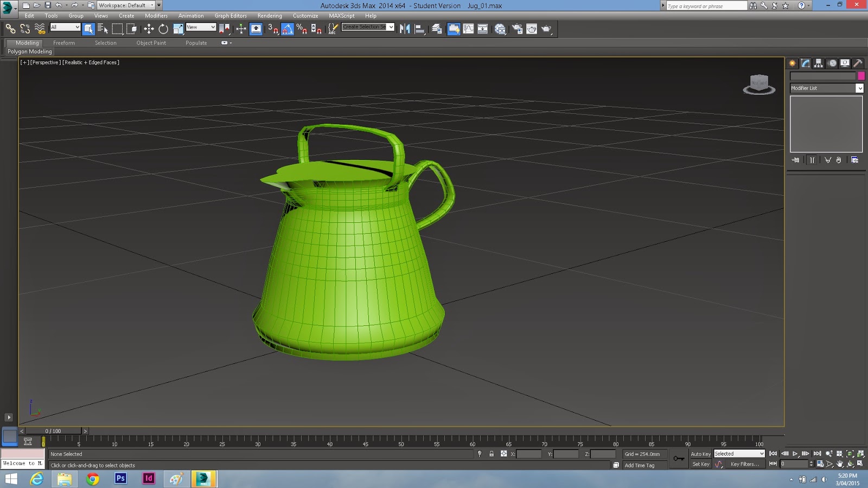Toggle Auto Key animation mode
The image size is (868, 488).
click(700, 454)
